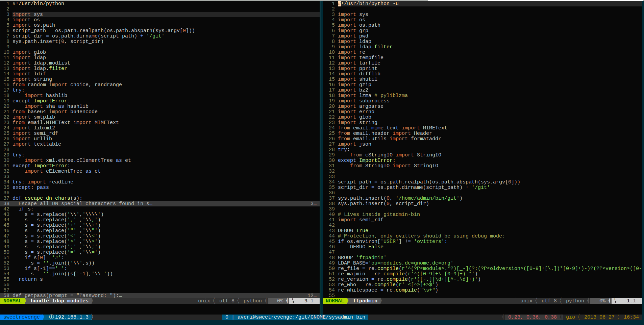644x325 pixels.
Task: Click 'import argparse' line in right pane
Action: (x=361, y=106)
